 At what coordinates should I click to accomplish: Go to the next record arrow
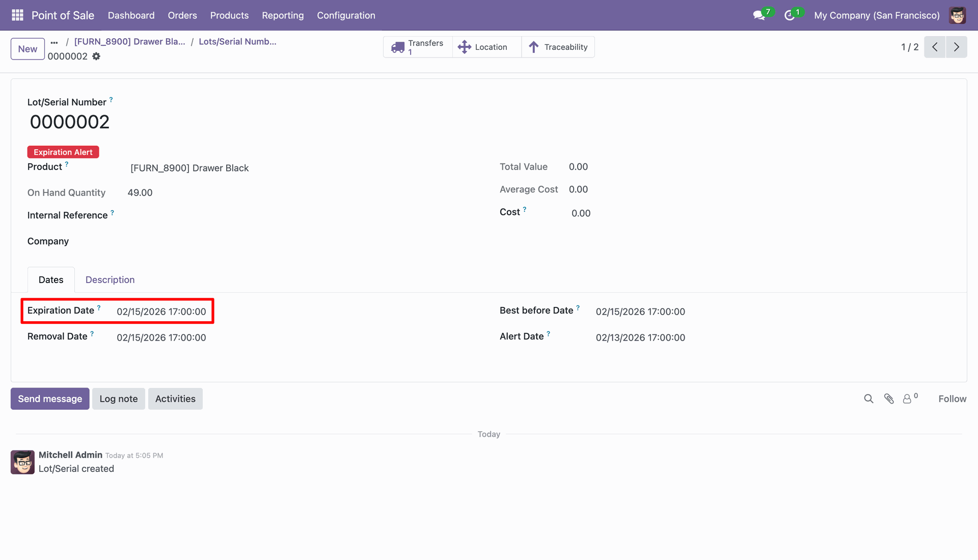pyautogui.click(x=956, y=47)
